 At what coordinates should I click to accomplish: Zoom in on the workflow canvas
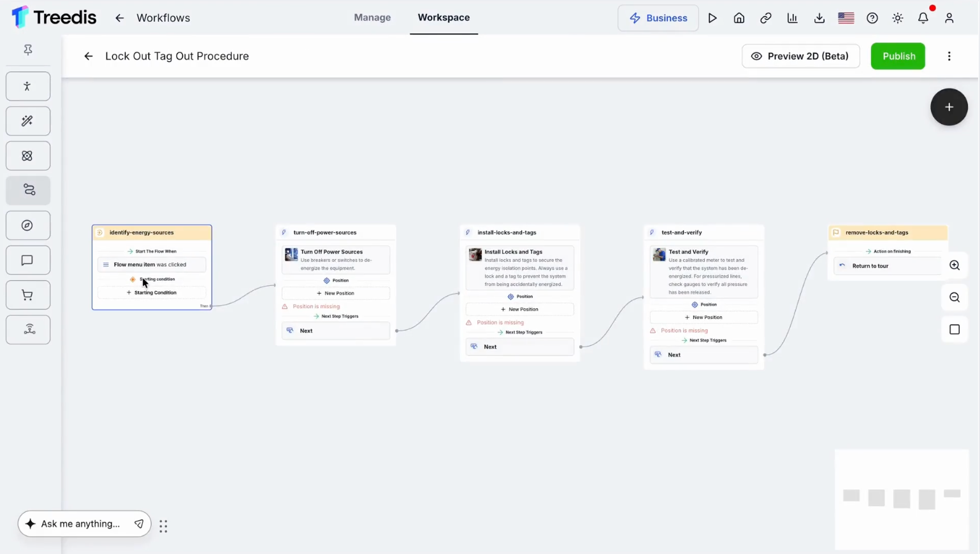[955, 266]
